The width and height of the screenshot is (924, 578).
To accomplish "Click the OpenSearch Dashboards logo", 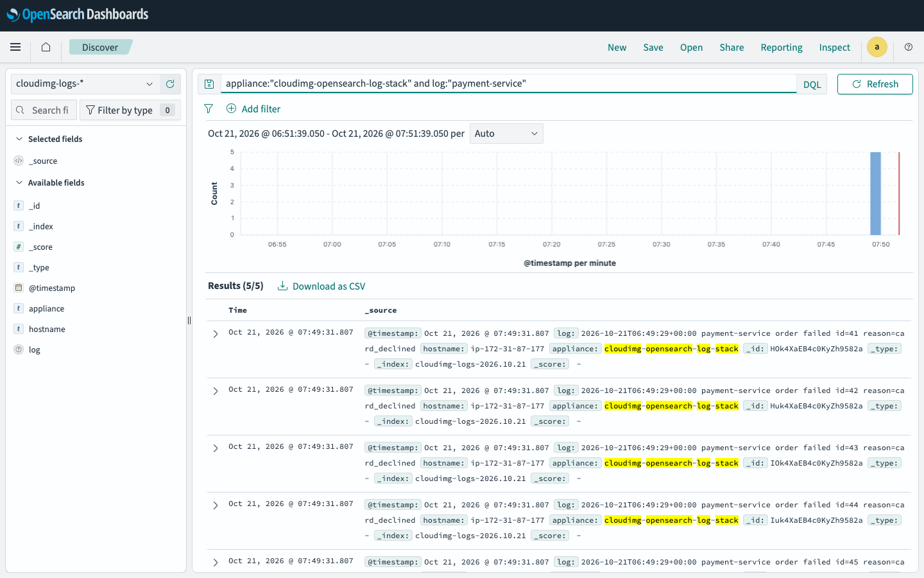I will (78, 15).
